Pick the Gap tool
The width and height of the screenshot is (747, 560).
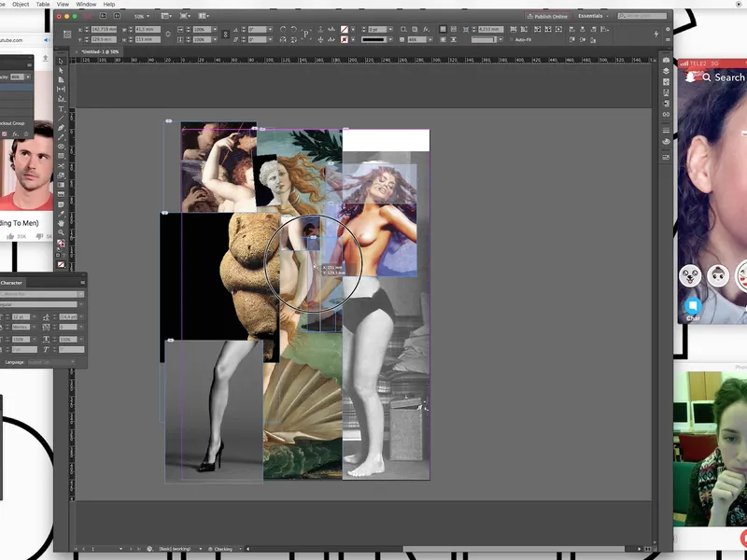[x=61, y=89]
